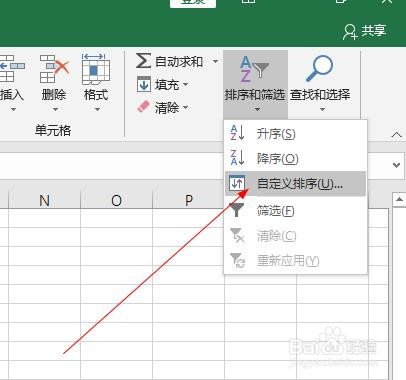The width and height of the screenshot is (406, 380).
Task: Select column N header
Action: point(44,200)
